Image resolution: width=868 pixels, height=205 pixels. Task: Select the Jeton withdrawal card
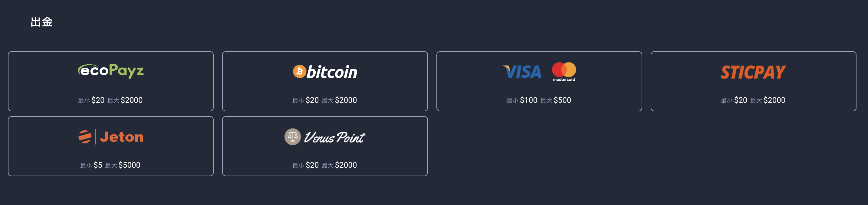(110, 146)
